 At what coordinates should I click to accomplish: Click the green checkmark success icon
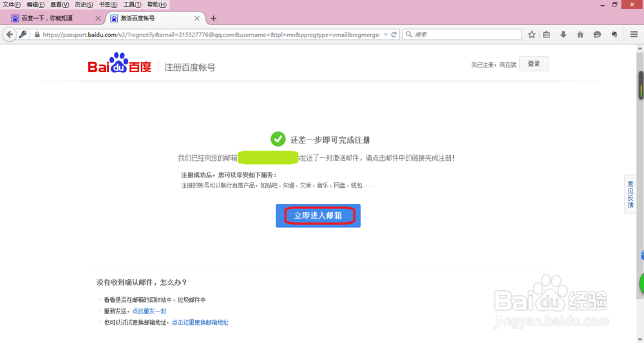[x=278, y=139]
